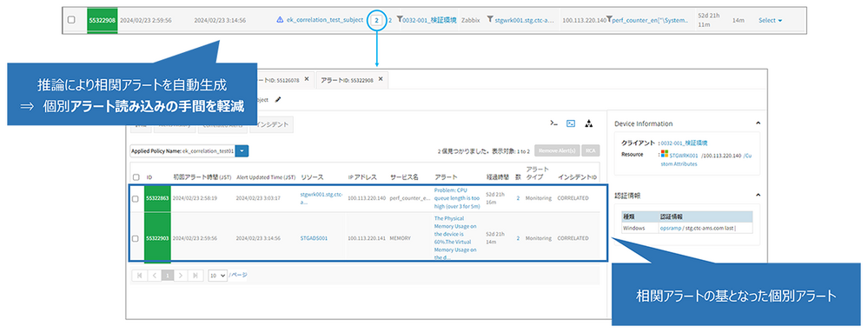
Task: Collapse the 認証情報 section
Action: click(758, 195)
